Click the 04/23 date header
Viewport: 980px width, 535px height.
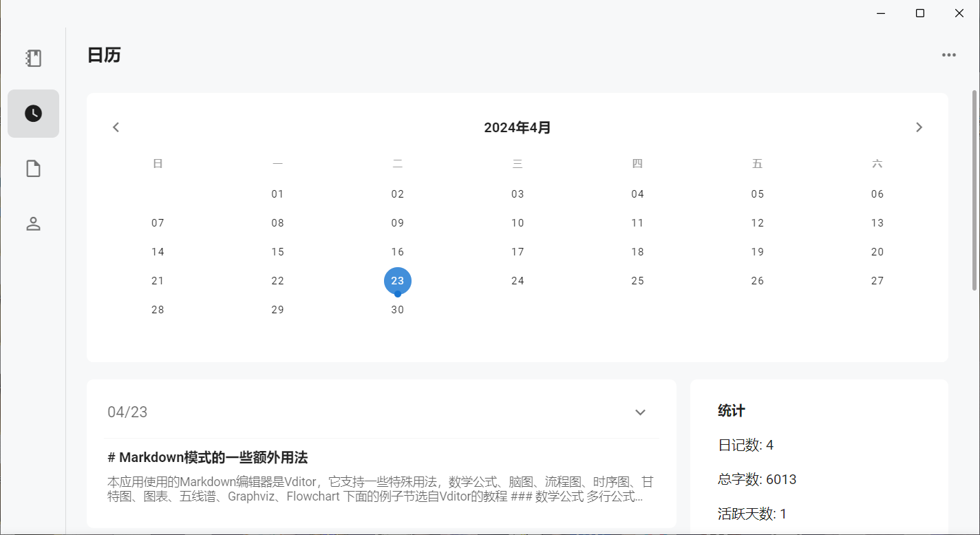coord(127,412)
